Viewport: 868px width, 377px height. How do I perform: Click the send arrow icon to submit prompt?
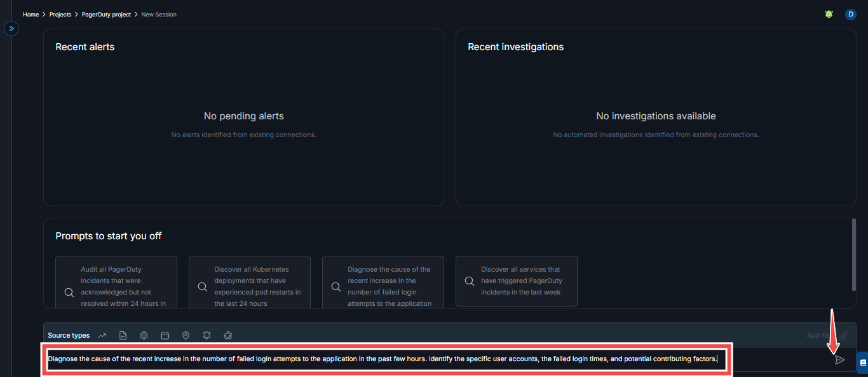(x=839, y=360)
